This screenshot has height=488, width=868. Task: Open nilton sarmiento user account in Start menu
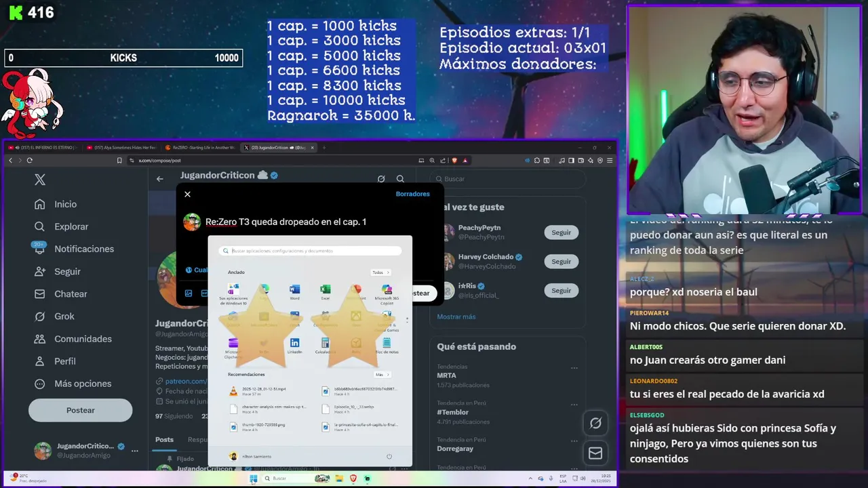(x=250, y=456)
